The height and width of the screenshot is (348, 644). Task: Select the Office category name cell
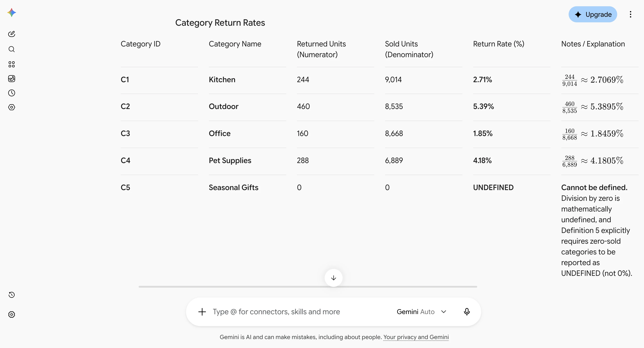point(220,134)
